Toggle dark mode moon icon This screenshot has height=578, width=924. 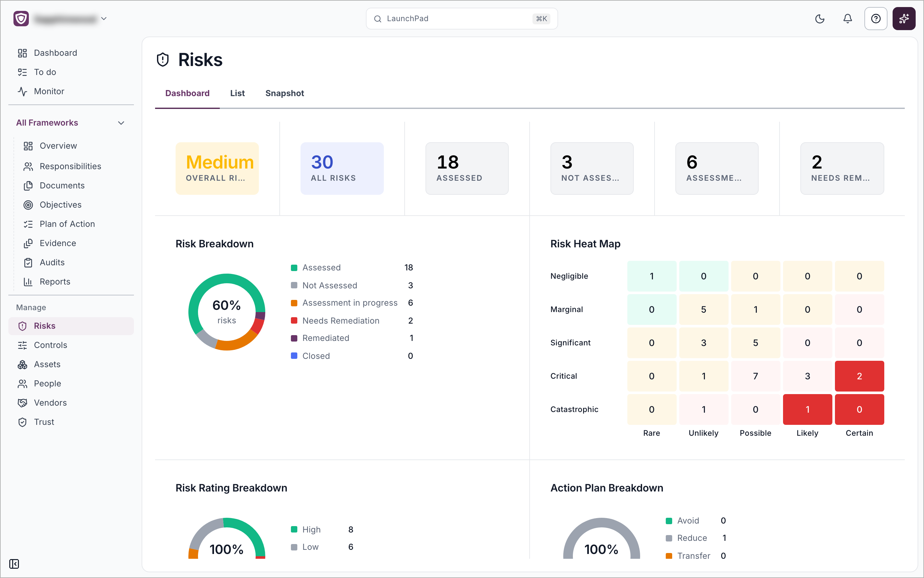(820, 19)
